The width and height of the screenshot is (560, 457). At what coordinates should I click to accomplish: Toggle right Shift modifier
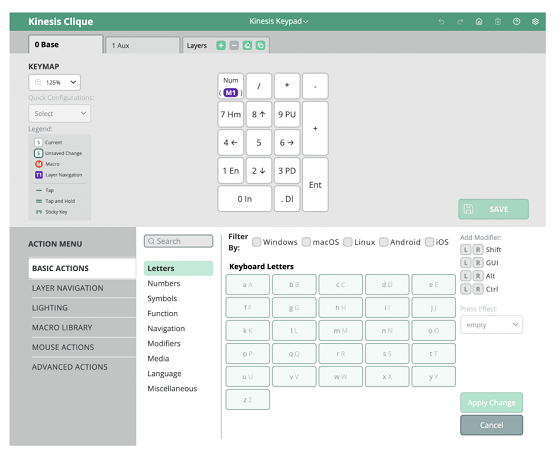tap(478, 250)
